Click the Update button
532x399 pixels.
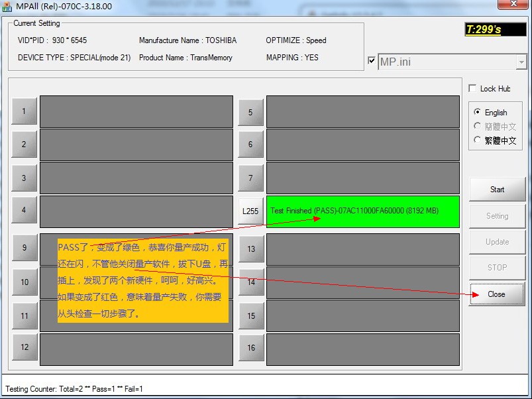[x=496, y=241]
